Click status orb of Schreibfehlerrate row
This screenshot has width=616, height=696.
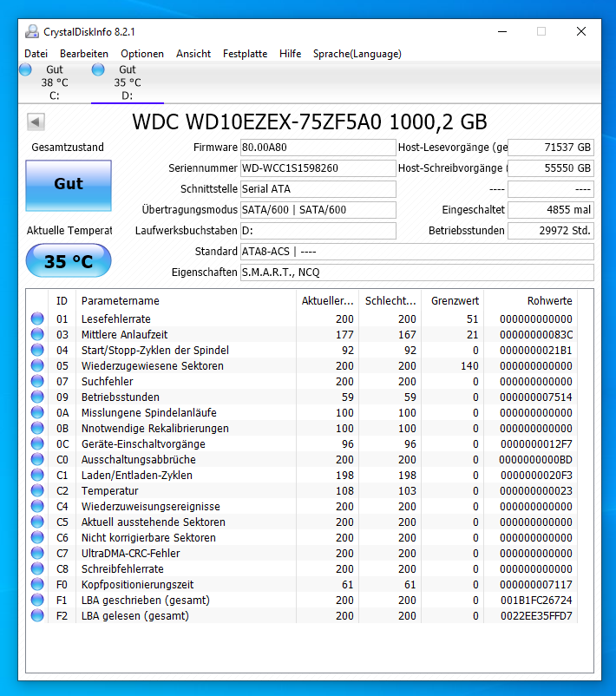(37, 568)
